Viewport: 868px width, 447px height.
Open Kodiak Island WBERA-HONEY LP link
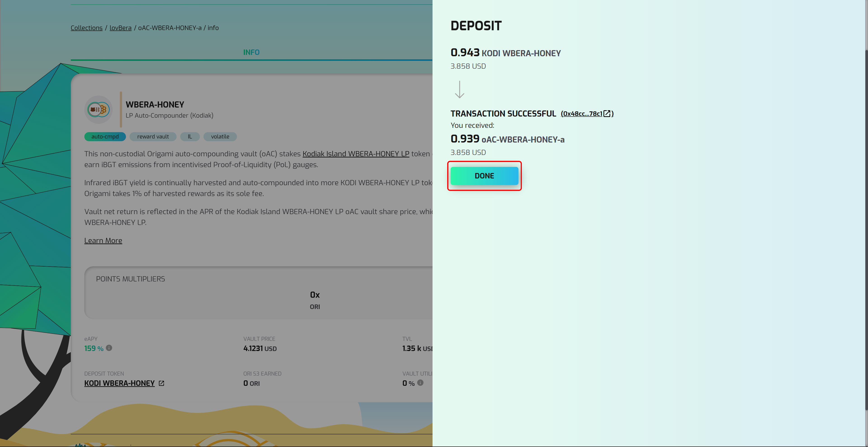pyautogui.click(x=355, y=154)
